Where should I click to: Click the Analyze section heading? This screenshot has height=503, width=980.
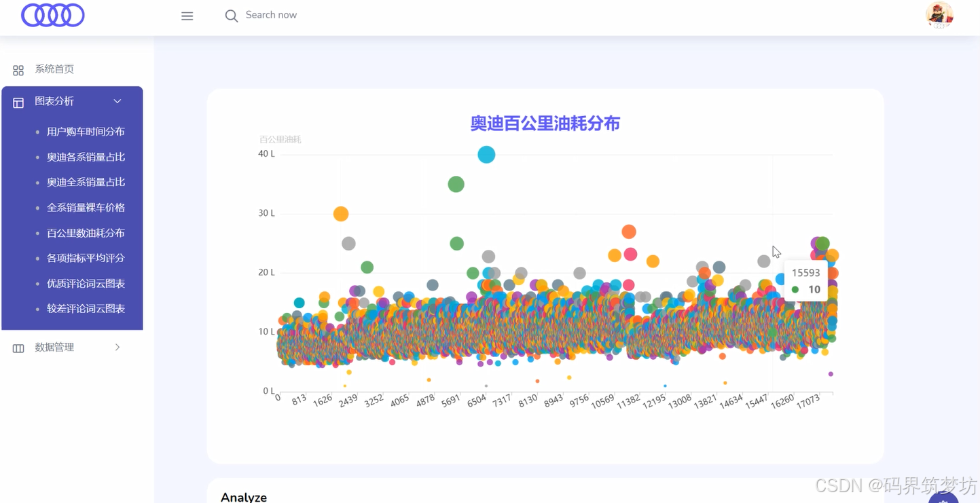[244, 497]
